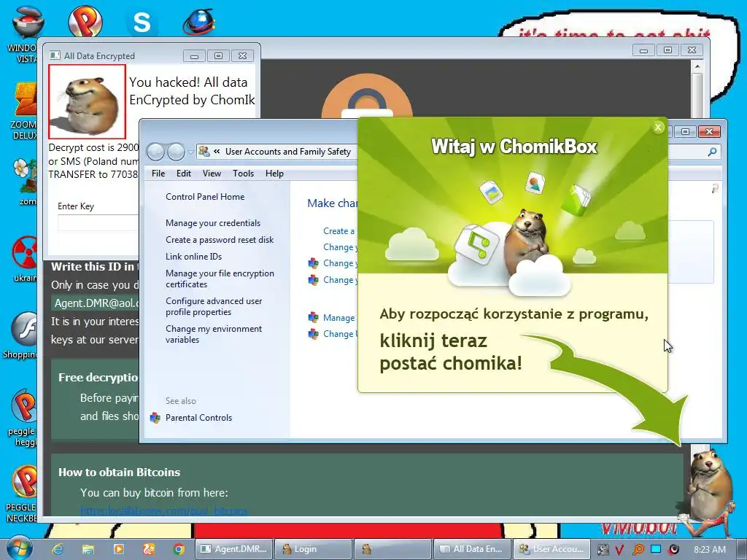Open the blue globe browser desktop icon
The width and height of the screenshot is (747, 560).
pos(198,21)
